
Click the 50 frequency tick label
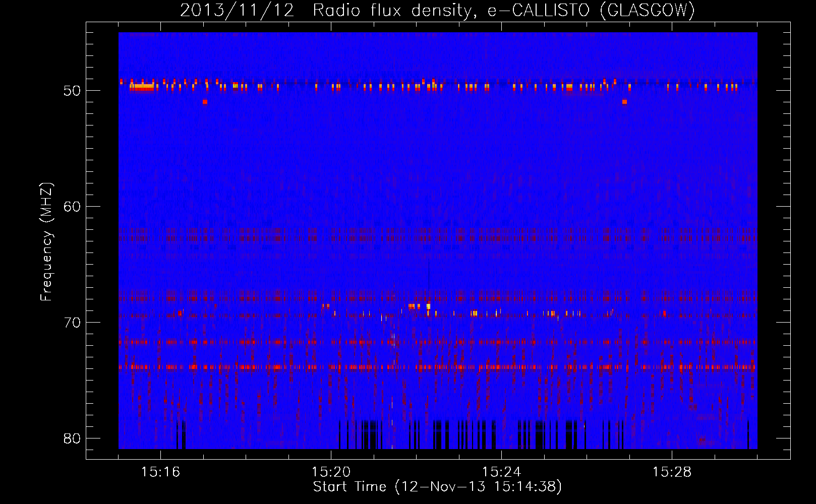[72, 91]
